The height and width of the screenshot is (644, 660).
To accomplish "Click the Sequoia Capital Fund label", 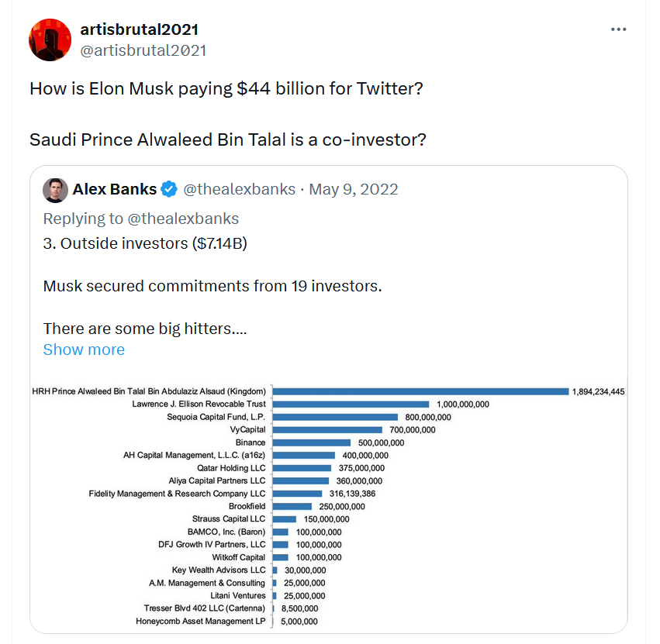I will pyautogui.click(x=216, y=417).
